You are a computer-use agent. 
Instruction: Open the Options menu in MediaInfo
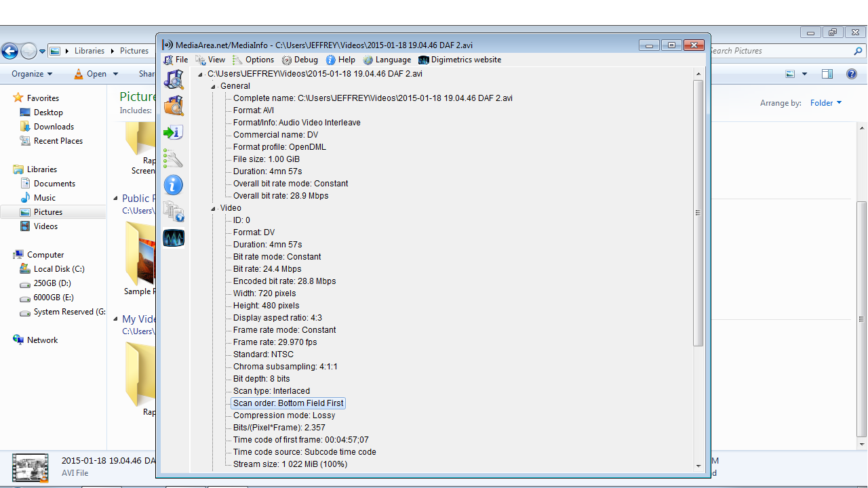[253, 60]
